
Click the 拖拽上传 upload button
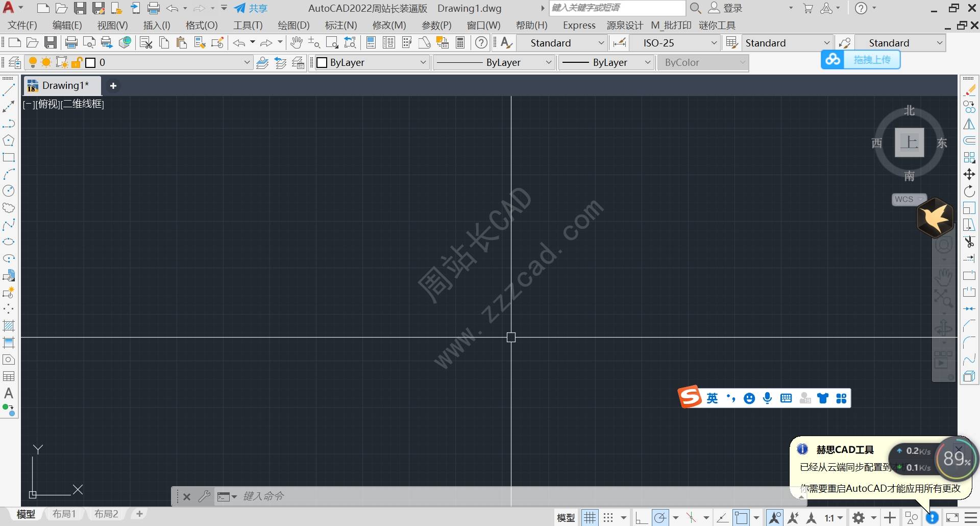click(x=871, y=60)
